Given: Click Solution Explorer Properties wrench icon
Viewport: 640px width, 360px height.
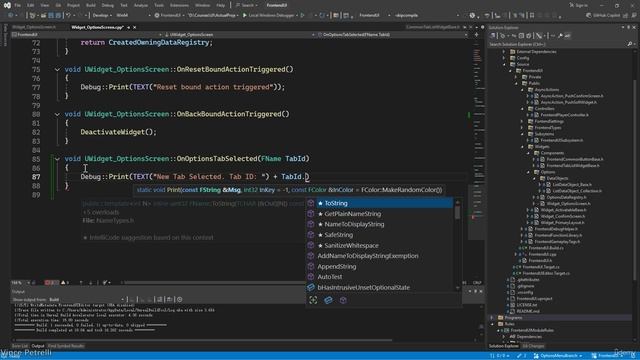Looking at the screenshot, I should point(560,36).
